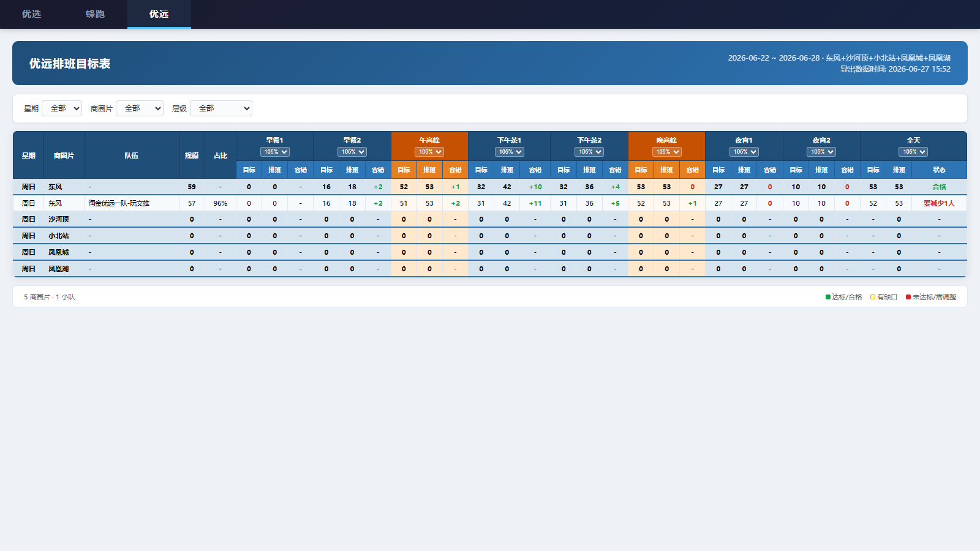The image size is (980, 551).
Task: Click the 下午茶2 +5 tolerance cell
Action: pyautogui.click(x=615, y=203)
